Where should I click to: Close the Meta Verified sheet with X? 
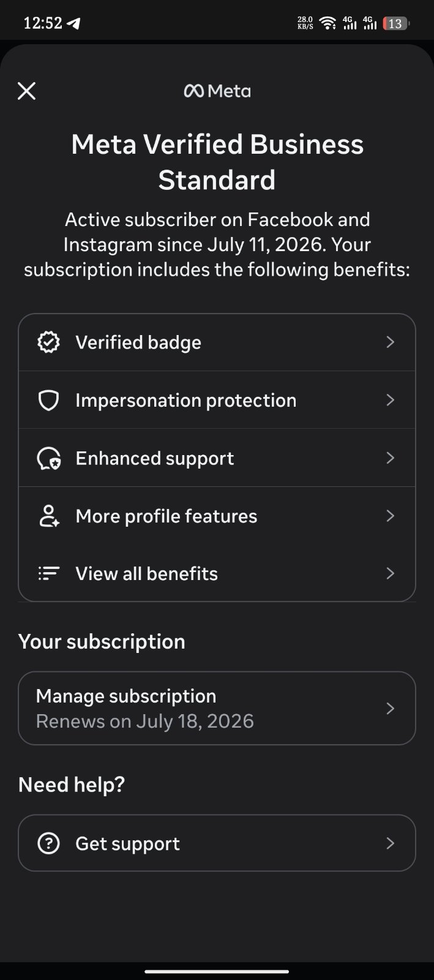(x=26, y=91)
